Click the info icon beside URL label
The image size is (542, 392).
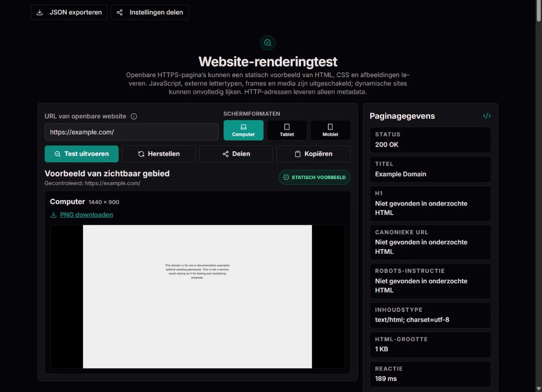point(134,116)
